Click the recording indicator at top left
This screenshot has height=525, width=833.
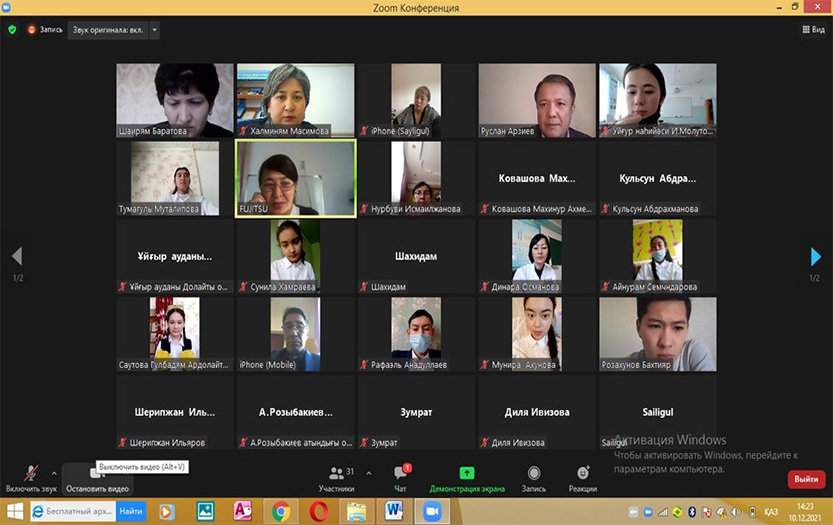[x=46, y=30]
